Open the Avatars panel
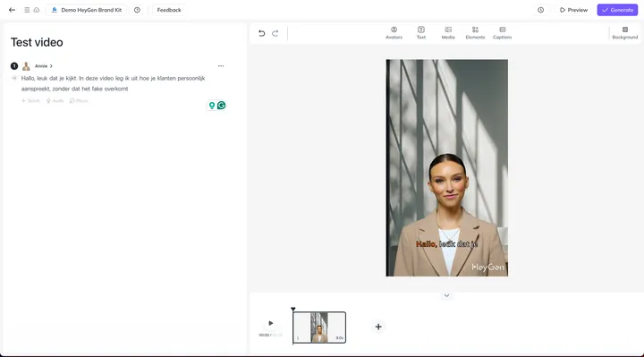The width and height of the screenshot is (644, 357). [394, 33]
